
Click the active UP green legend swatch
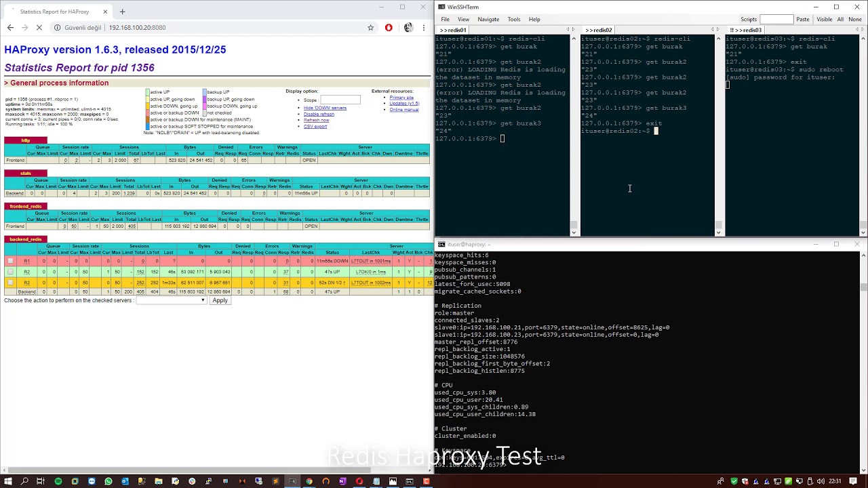(x=147, y=92)
